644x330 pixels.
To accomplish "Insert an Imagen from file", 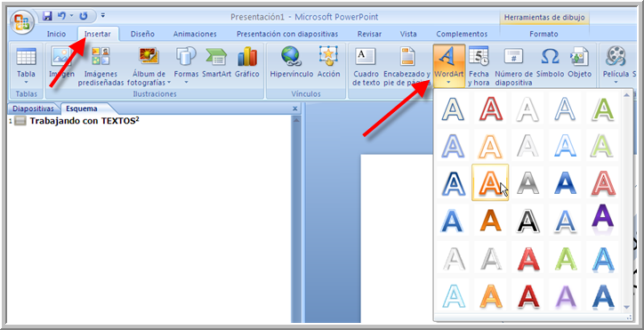I will coord(61,62).
